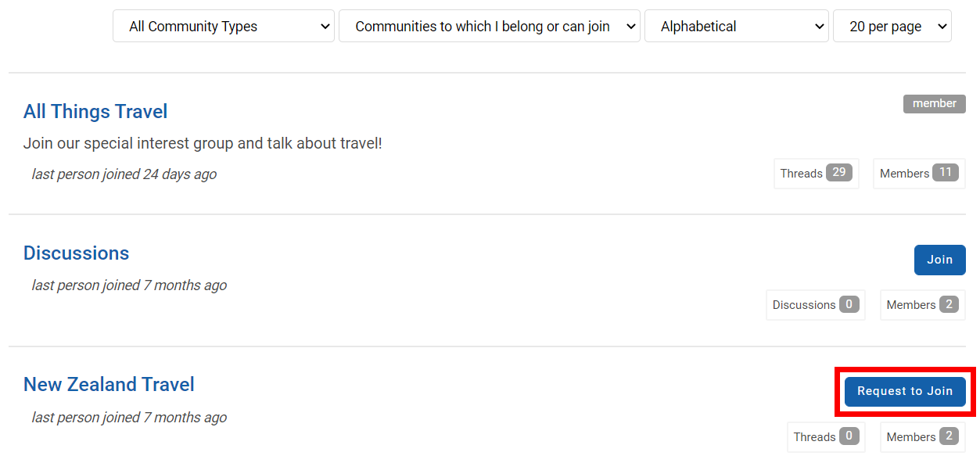Click the gray member badge

(934, 103)
